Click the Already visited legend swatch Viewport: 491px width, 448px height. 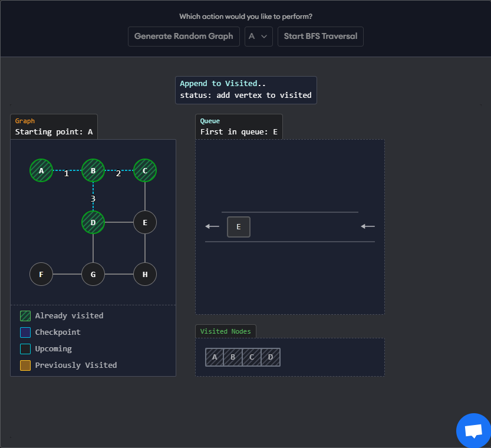(25, 316)
